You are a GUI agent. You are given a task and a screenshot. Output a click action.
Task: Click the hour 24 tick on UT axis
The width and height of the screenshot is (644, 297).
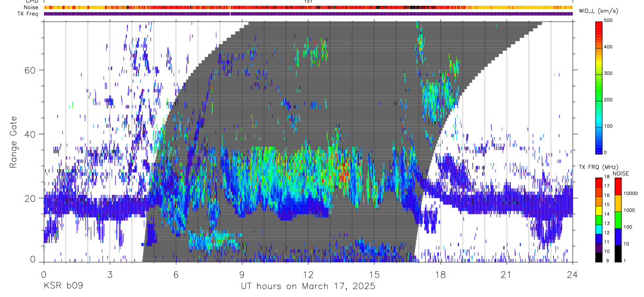click(x=573, y=274)
